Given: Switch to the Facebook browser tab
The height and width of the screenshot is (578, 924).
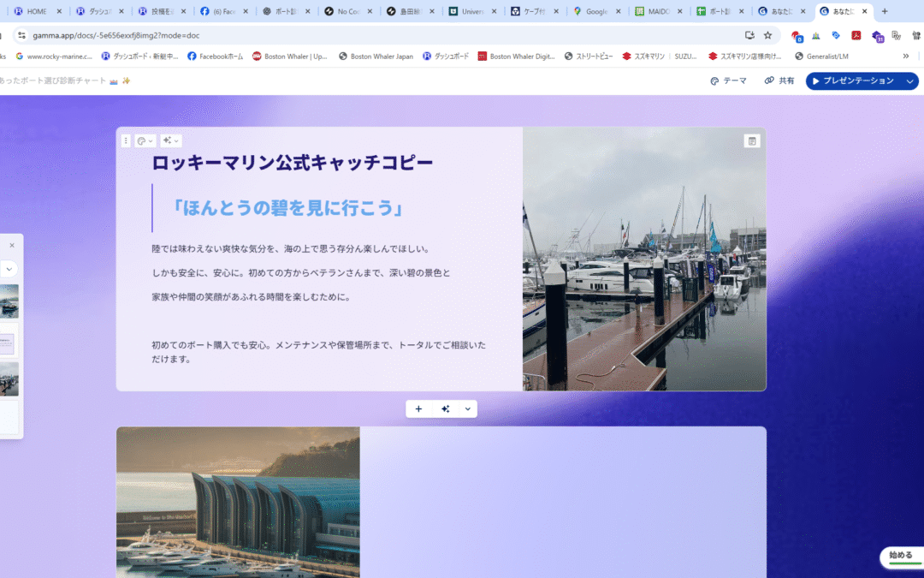Looking at the screenshot, I should pyautogui.click(x=224, y=11).
